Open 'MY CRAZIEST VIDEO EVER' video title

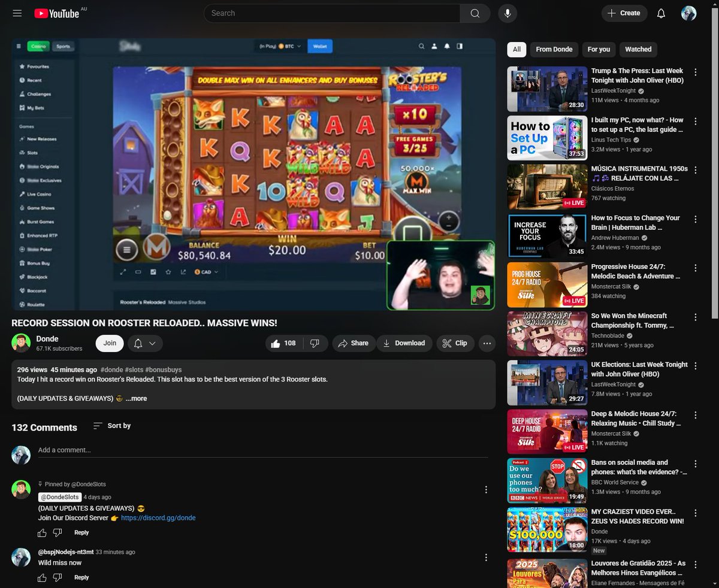click(638, 516)
